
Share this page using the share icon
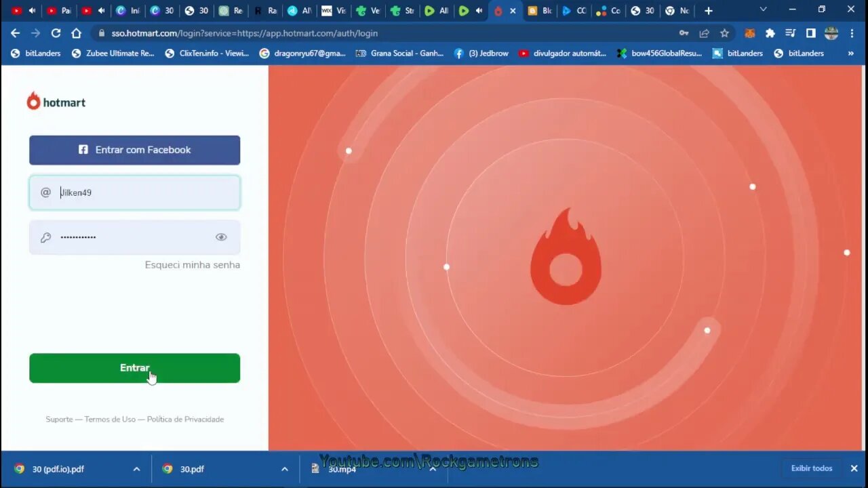coord(705,33)
